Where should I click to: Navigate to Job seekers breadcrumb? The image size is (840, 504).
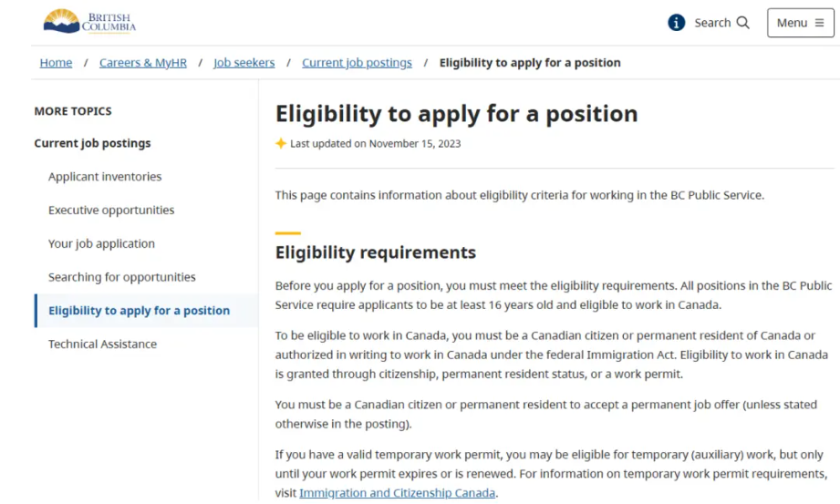point(244,63)
